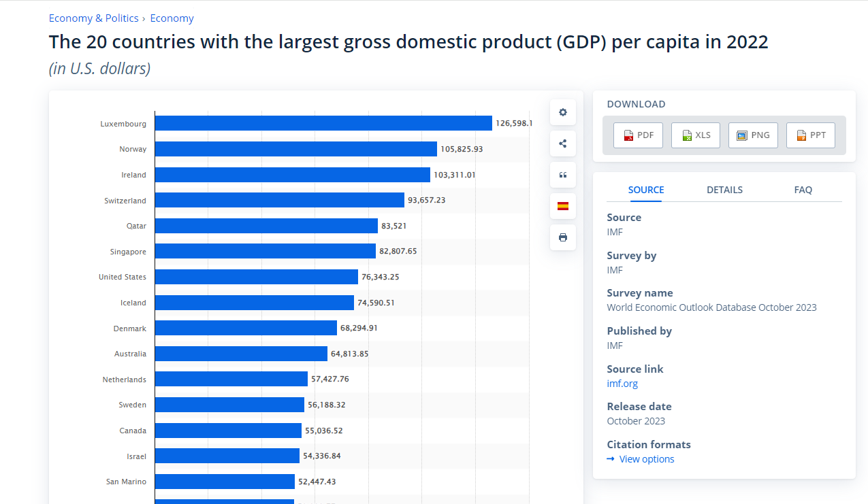This screenshot has height=504, width=868.
Task: Select the United States bar
Action: click(256, 277)
